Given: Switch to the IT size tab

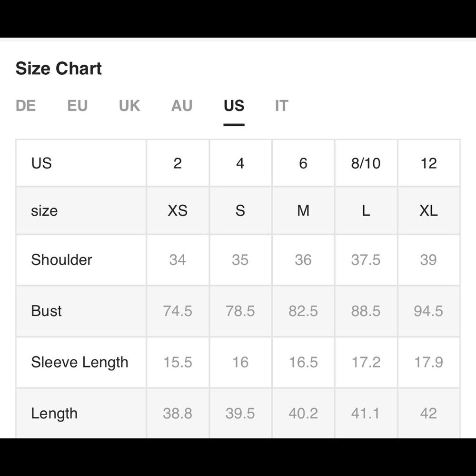Looking at the screenshot, I should coord(282,106).
